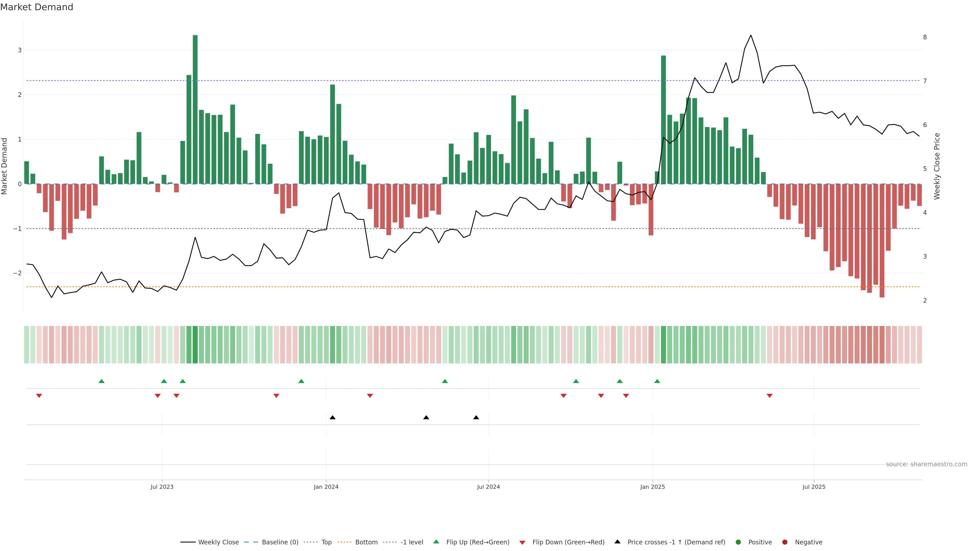Toggle Top dotted-line legend entry
Image resolution: width=980 pixels, height=551 pixels.
coord(326,542)
